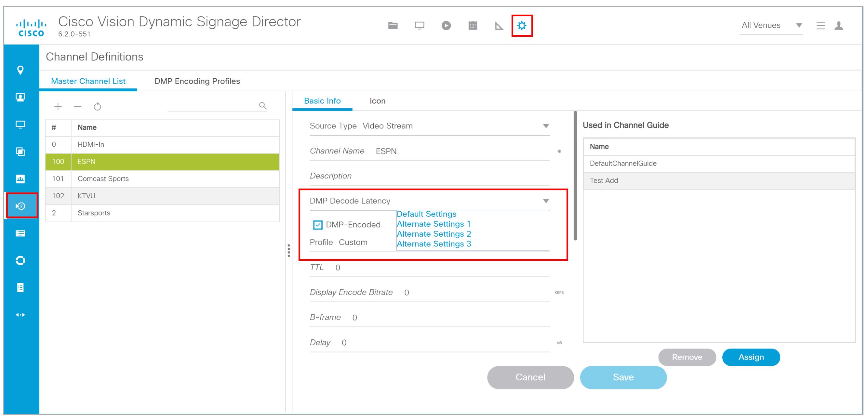Select the ESPN channel row
This screenshot has height=420, width=868.
[162, 162]
